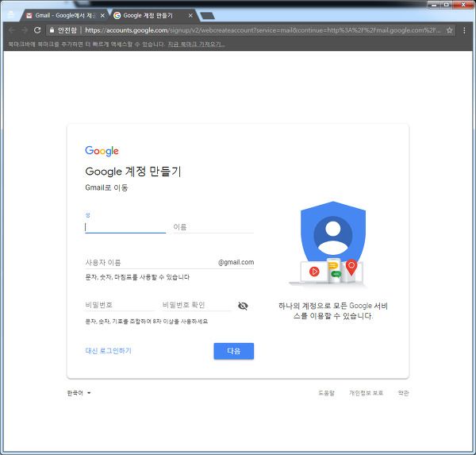This screenshot has width=476, height=455.
Task: Click the '@gmail.com' suffix text
Action: 236,262
